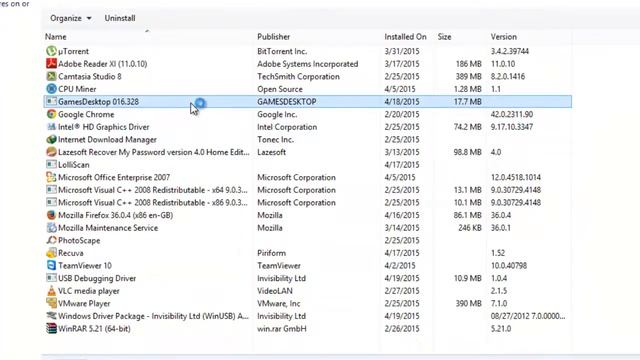Viewport: 640px width, 360px height.
Task: Click the VLC media player cone icon
Action: [x=51, y=291]
